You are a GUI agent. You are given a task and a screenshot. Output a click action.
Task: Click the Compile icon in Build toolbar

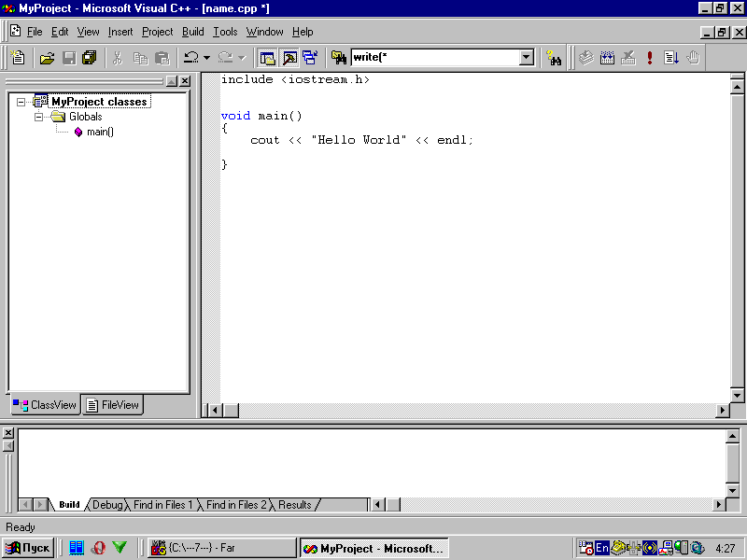[586, 58]
